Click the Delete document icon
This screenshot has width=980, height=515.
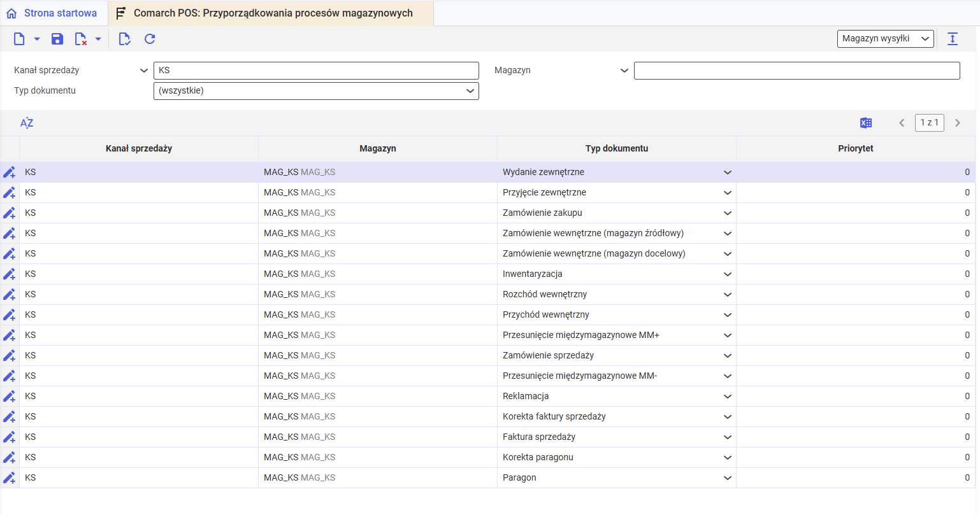click(80, 39)
